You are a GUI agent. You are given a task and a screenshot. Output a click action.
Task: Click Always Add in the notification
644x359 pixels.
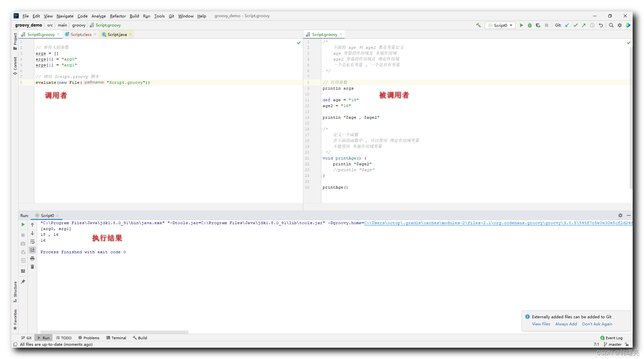566,324
